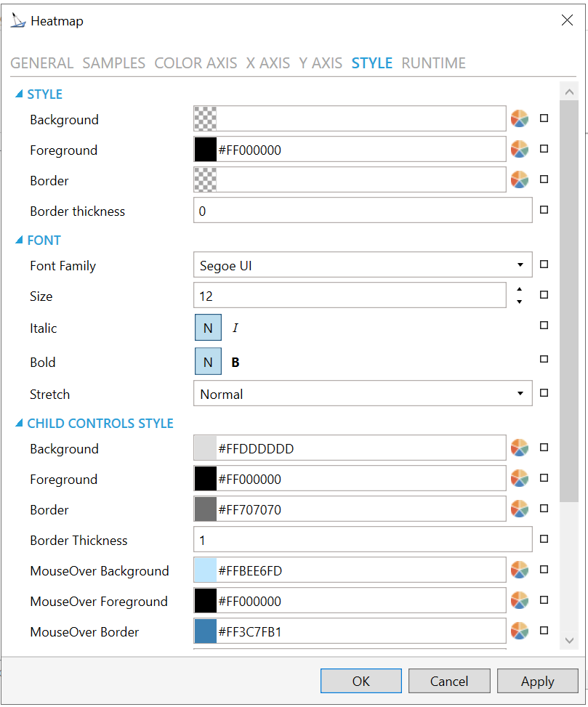Open color picker for Child Controls Foreground

(x=520, y=478)
